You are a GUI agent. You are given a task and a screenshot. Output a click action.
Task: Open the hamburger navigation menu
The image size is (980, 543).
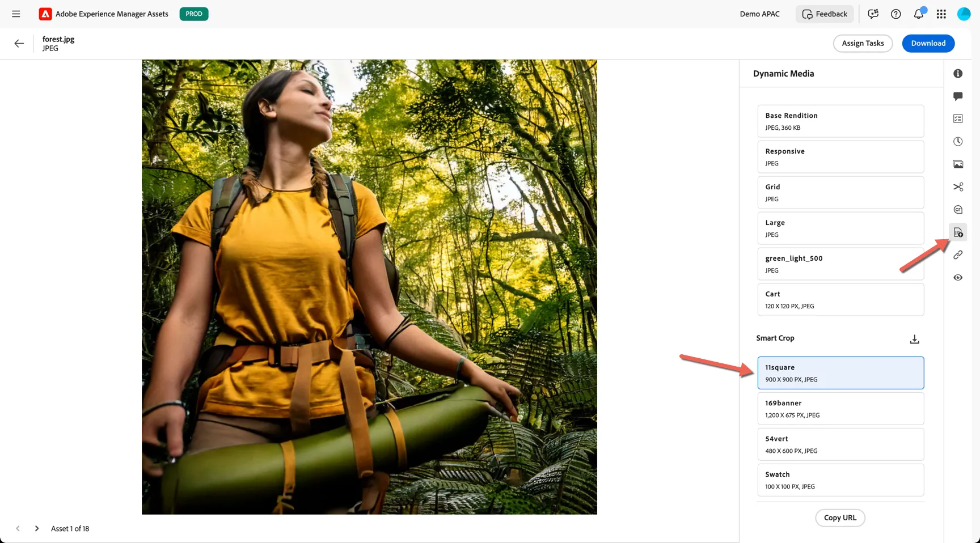[16, 14]
